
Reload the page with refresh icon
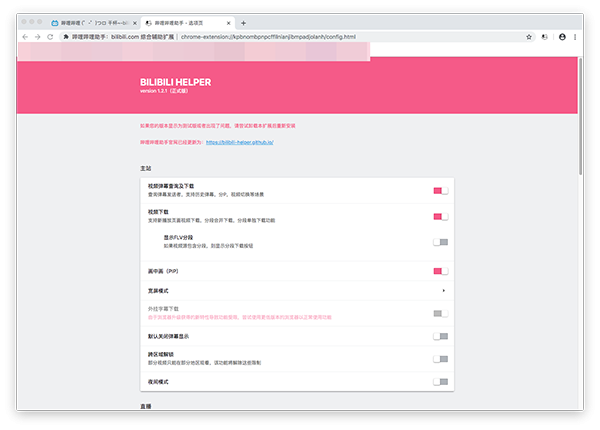50,37
